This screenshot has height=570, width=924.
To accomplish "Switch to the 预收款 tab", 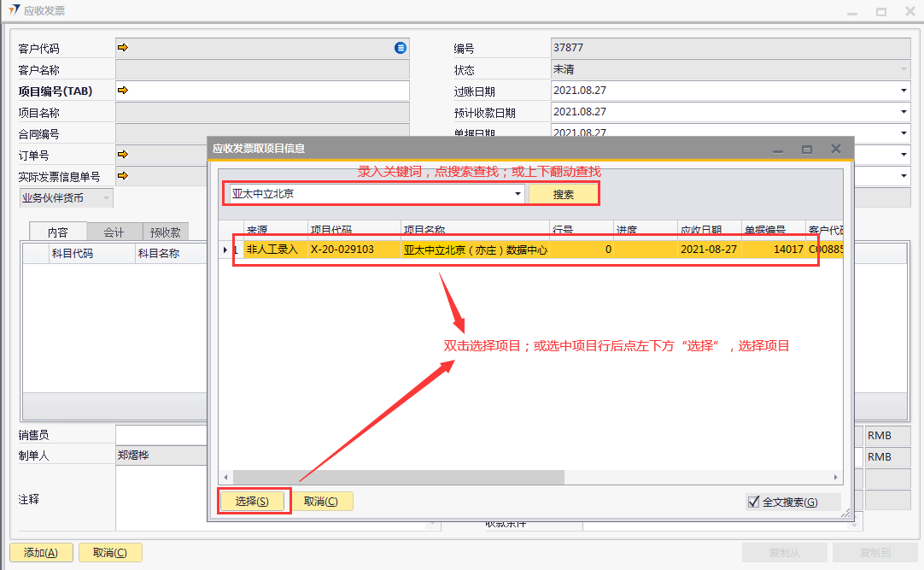I will pyautogui.click(x=165, y=232).
